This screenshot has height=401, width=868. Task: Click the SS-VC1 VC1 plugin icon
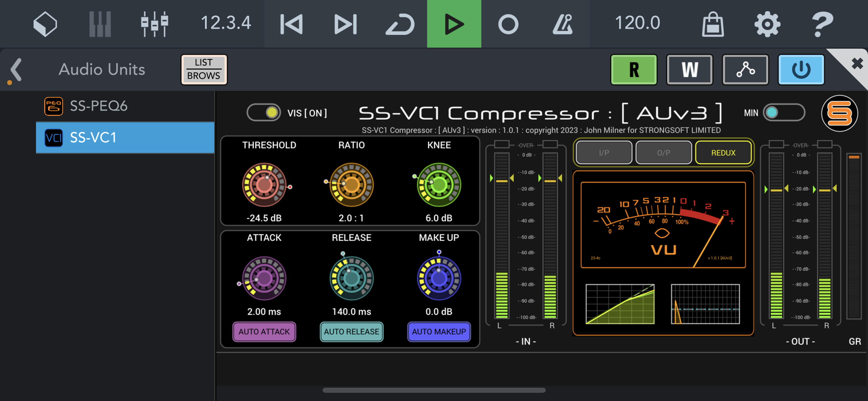coord(53,138)
